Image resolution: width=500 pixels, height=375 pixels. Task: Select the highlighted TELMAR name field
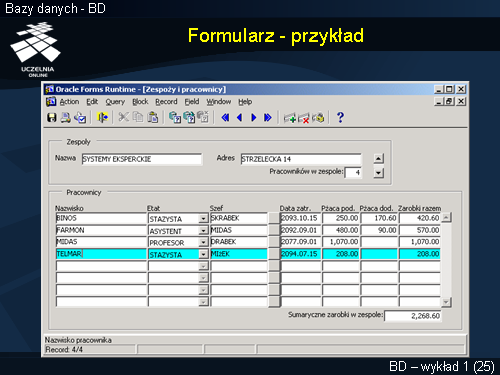[x=101, y=254]
